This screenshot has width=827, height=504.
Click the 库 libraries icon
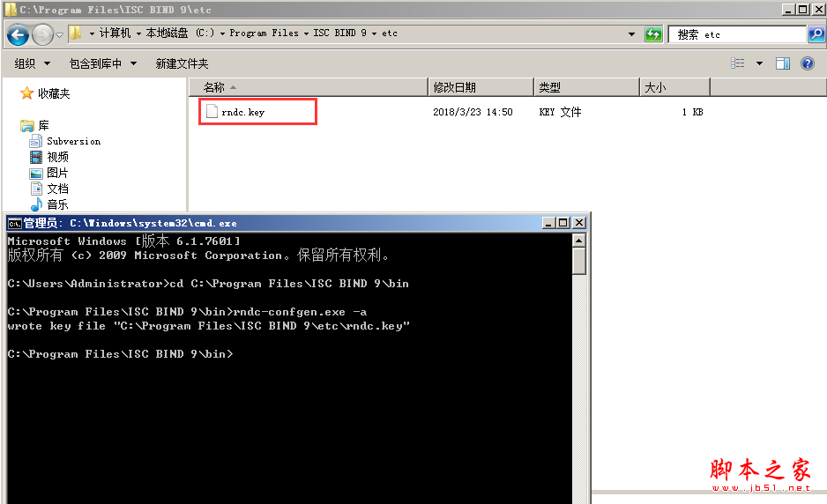27,125
